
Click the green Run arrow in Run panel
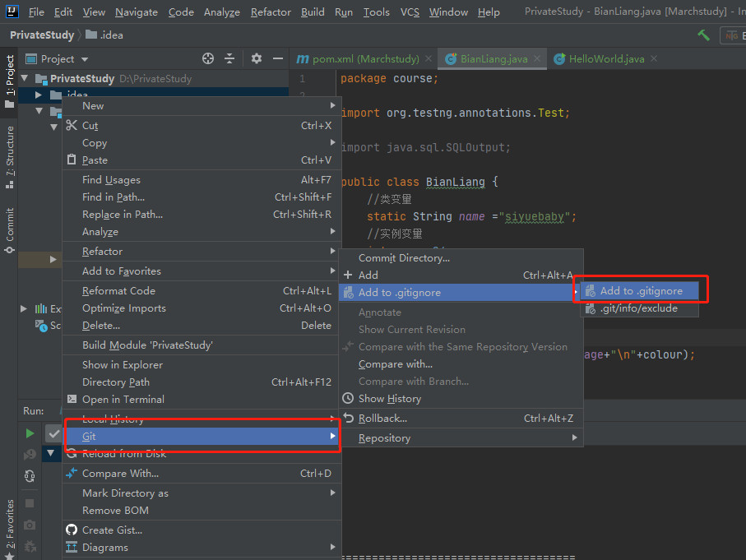30,433
